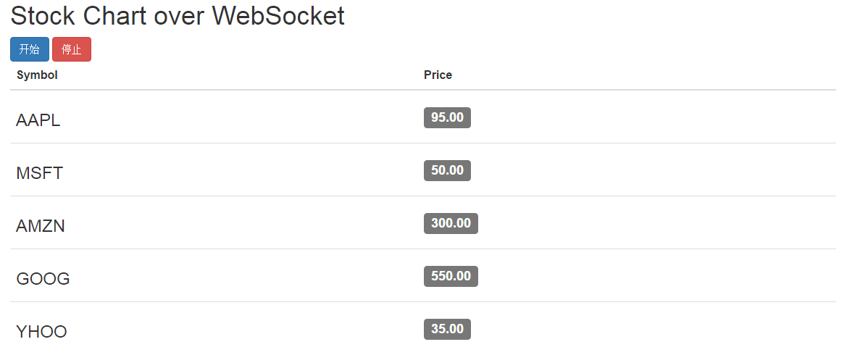
Task: Click the price badge for Apple stock
Action: (447, 117)
